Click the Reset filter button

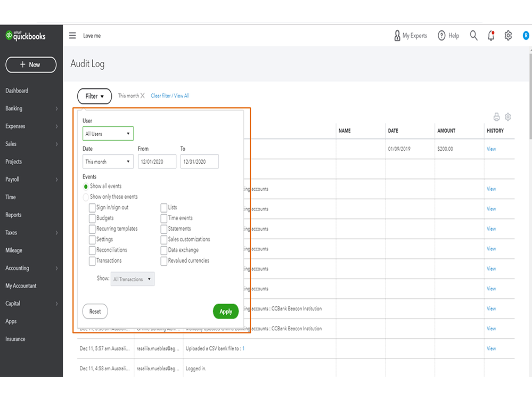(x=95, y=312)
